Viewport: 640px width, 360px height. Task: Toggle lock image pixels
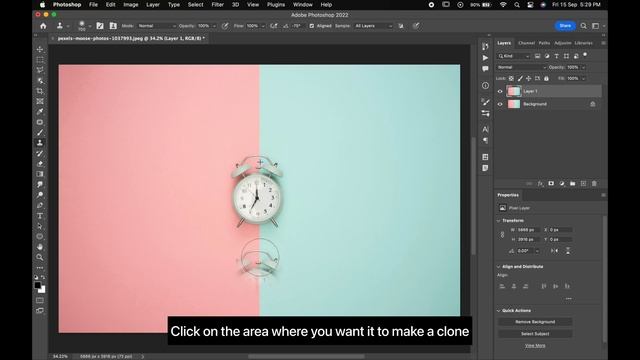(520, 78)
